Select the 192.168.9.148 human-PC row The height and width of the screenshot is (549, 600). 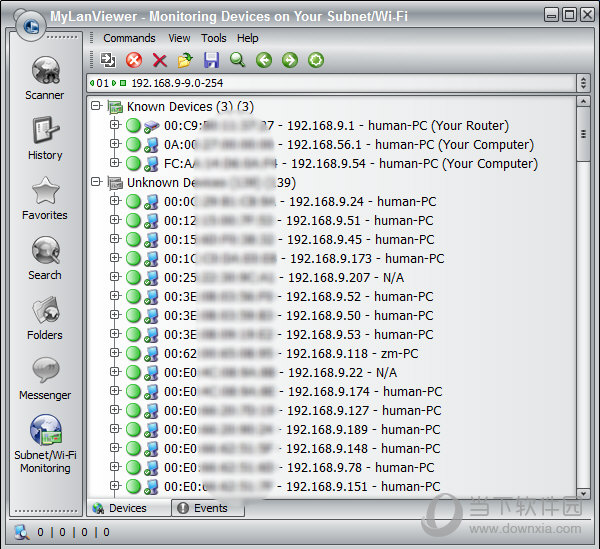click(x=302, y=449)
